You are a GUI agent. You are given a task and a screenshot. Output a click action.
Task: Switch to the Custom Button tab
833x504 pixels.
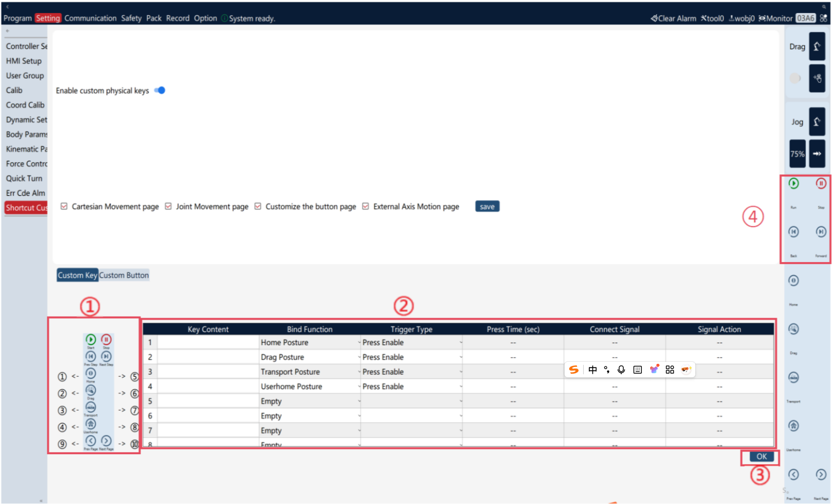click(124, 275)
